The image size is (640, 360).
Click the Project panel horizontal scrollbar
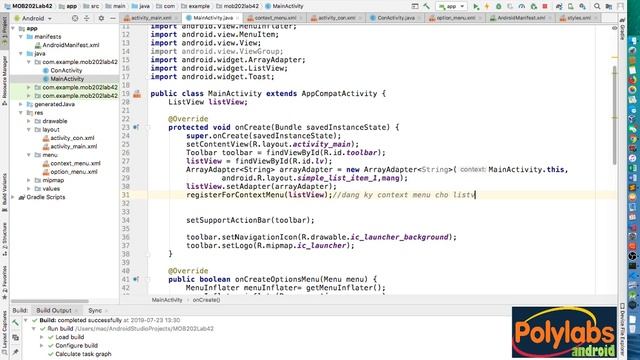click(50, 301)
